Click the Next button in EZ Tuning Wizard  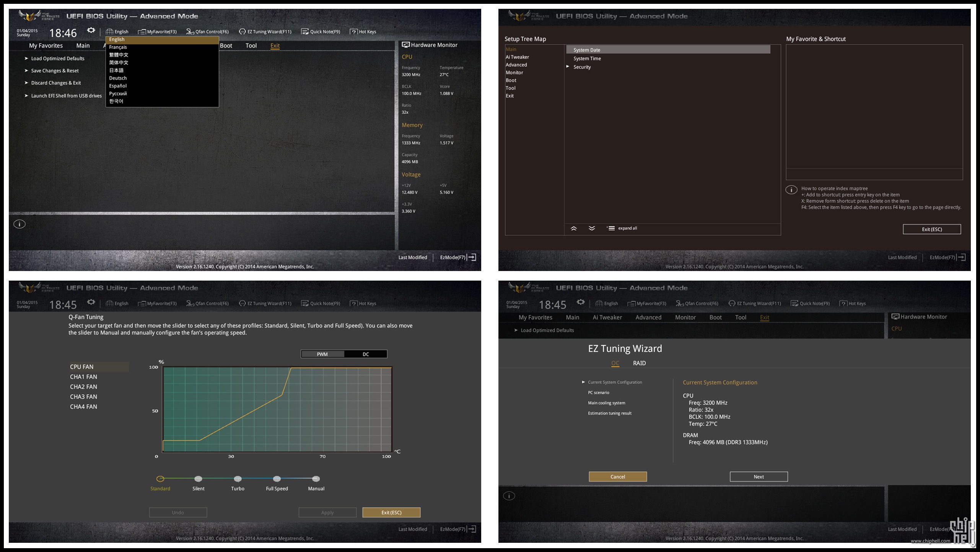click(x=759, y=477)
